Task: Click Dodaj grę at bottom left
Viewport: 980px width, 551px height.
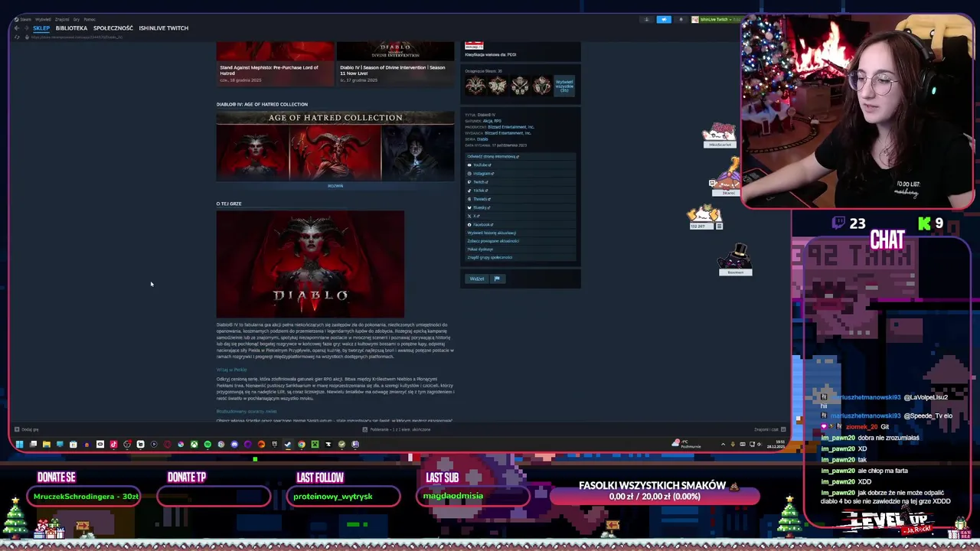Action: (x=27, y=429)
